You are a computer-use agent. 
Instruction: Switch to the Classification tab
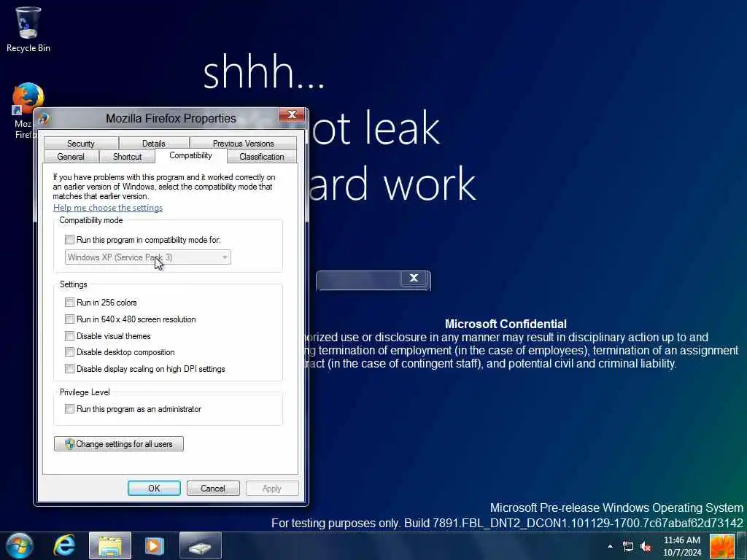coord(262,157)
